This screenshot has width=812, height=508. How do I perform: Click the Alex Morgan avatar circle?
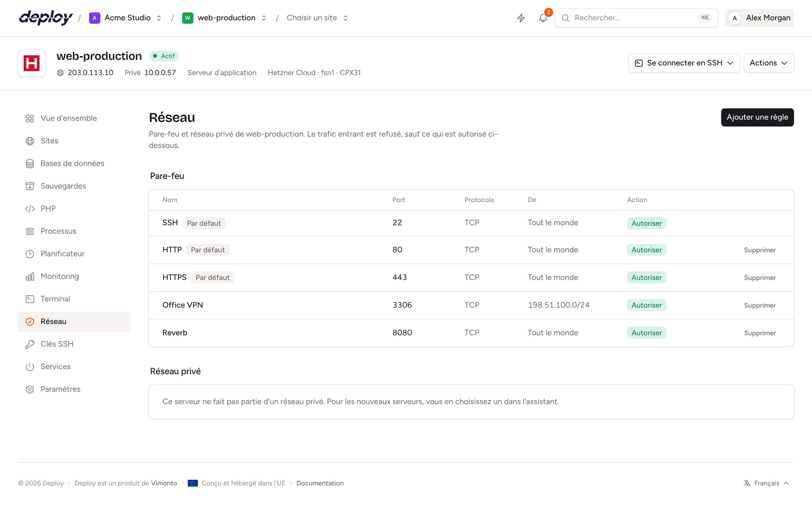tap(734, 18)
